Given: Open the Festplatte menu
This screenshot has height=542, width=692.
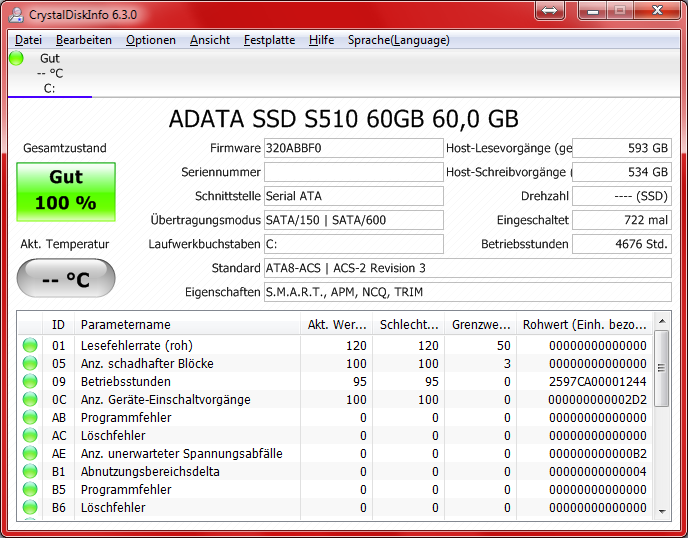Looking at the screenshot, I should 270,40.
